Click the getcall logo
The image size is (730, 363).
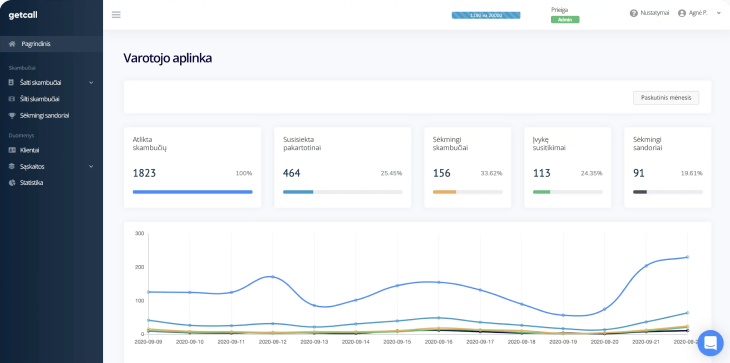[23, 15]
